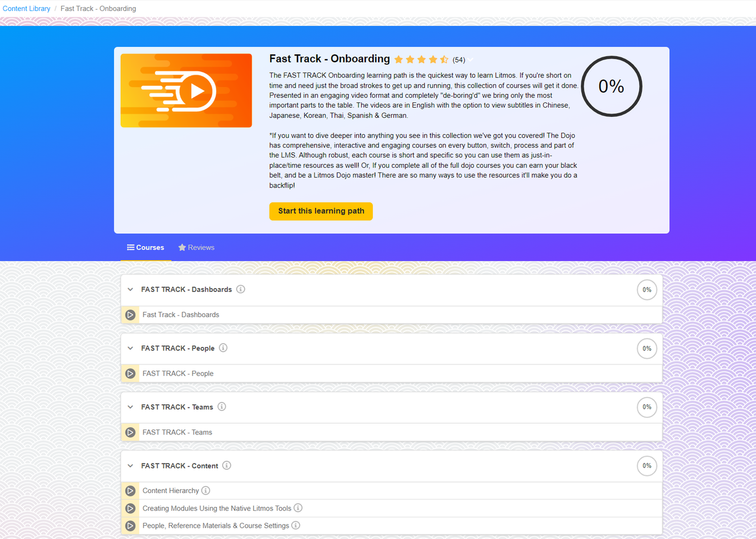756x539 pixels.
Task: Select the Courses tab
Action: coord(145,247)
